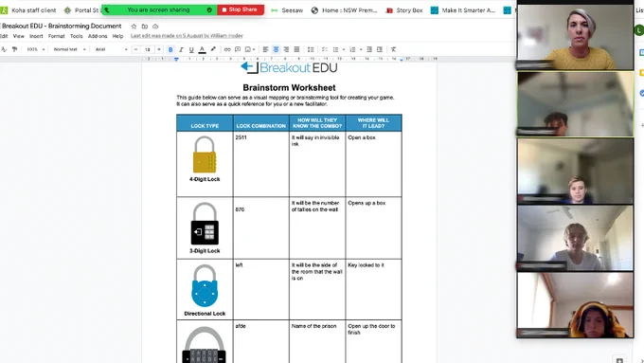Click the add comment icon
Viewport: 644px width, 363px height.
click(238, 49)
